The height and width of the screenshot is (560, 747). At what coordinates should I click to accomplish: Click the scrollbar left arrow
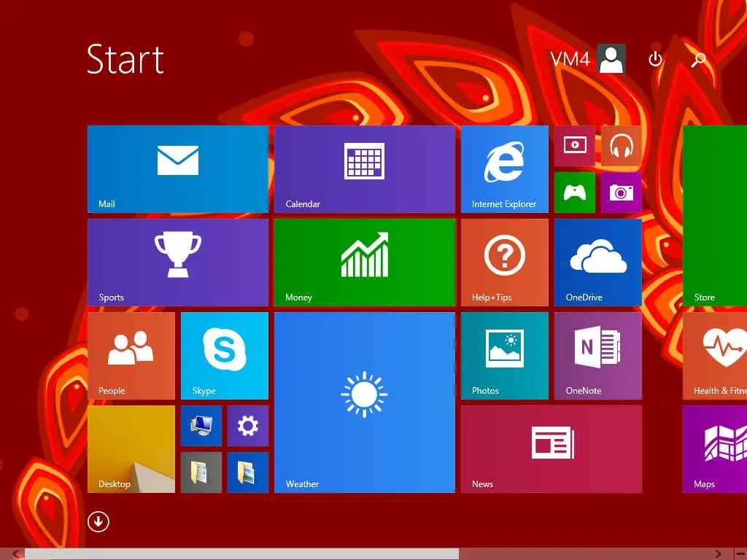click(x=15, y=554)
